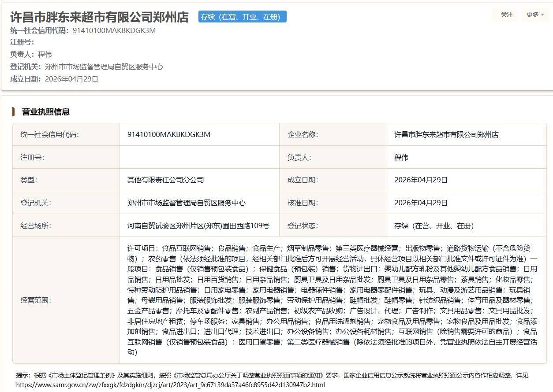Click the company name title at the top
The image size is (553, 392).
point(99,17)
